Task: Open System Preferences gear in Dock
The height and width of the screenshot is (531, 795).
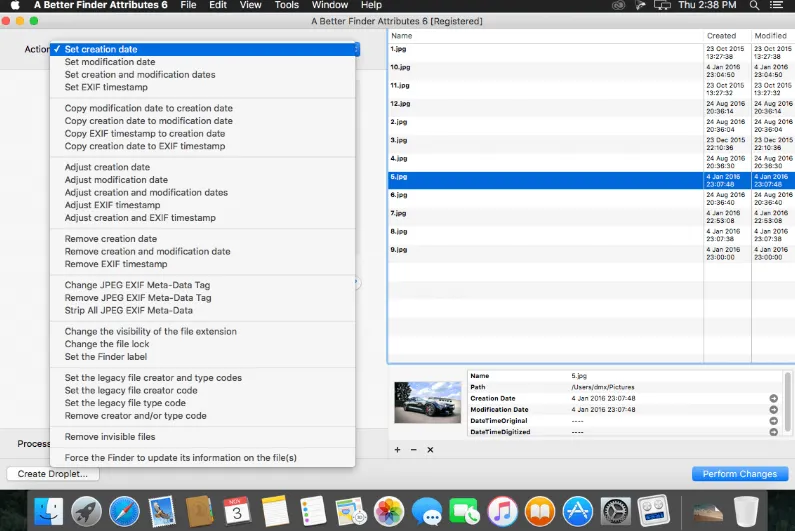Action: pos(616,511)
